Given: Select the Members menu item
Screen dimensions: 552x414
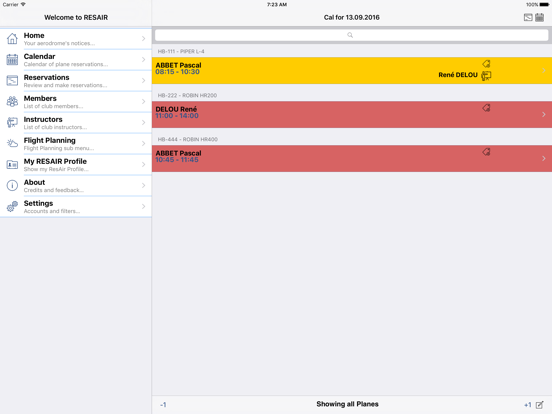Looking at the screenshot, I should pyautogui.click(x=76, y=102).
